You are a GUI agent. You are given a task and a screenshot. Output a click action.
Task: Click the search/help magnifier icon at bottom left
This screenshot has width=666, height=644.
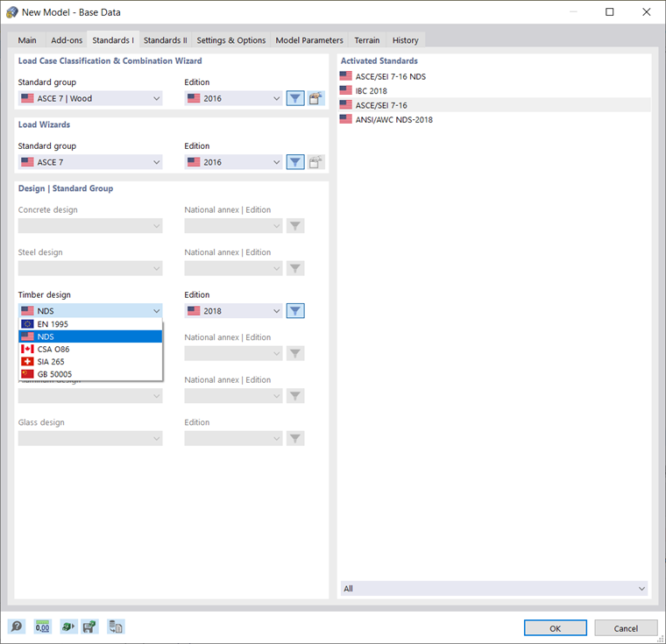[17, 626]
